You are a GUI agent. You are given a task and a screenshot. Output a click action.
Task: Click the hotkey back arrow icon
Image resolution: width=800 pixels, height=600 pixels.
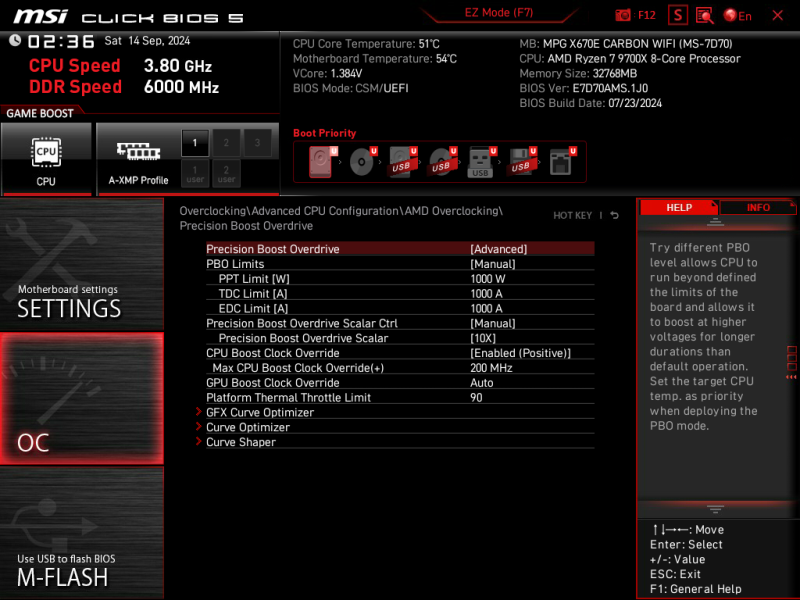(614, 215)
